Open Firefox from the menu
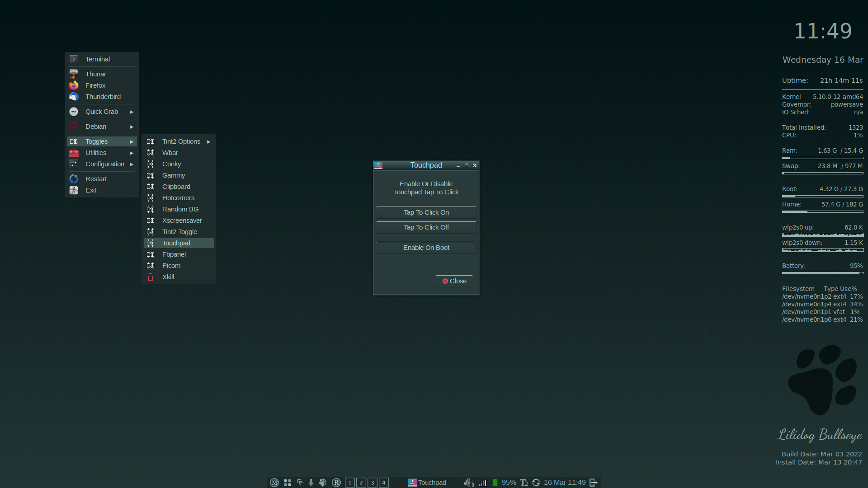Image resolution: width=868 pixels, height=488 pixels. (95, 85)
